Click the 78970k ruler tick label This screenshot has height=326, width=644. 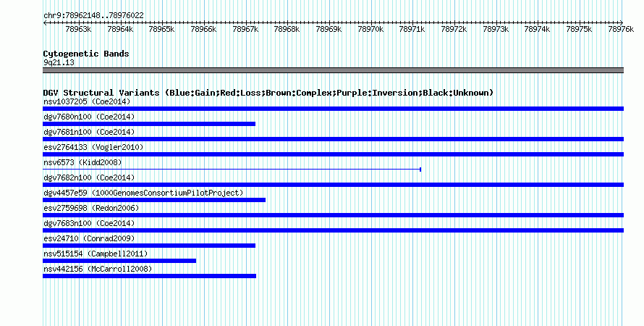[371, 29]
